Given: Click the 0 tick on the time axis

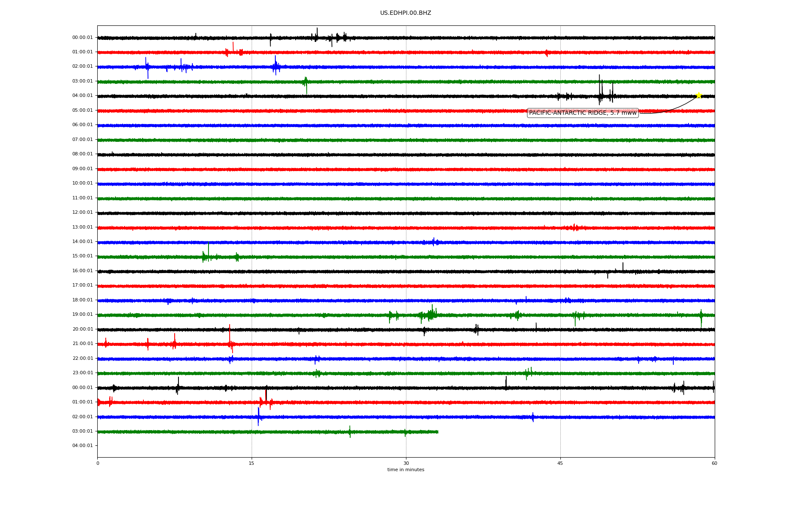Looking at the screenshot, I should tap(98, 463).
